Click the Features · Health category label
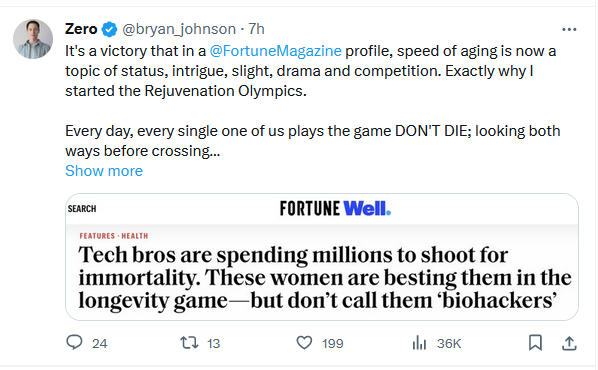This screenshot has width=598, height=370. [x=114, y=236]
